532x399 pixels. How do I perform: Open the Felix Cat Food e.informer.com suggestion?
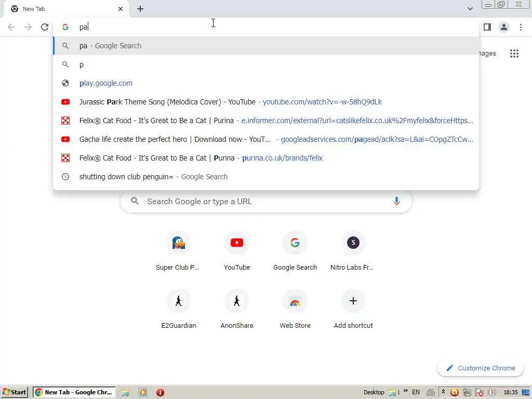click(266, 121)
